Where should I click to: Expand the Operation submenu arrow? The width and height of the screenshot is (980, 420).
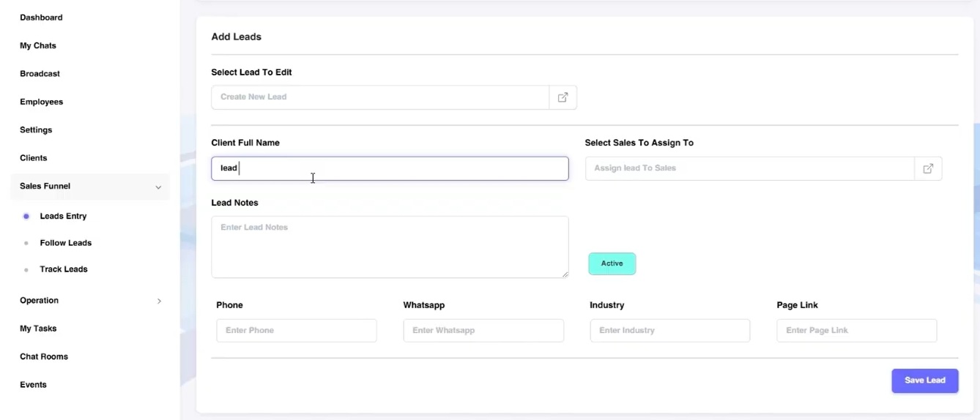tap(159, 301)
